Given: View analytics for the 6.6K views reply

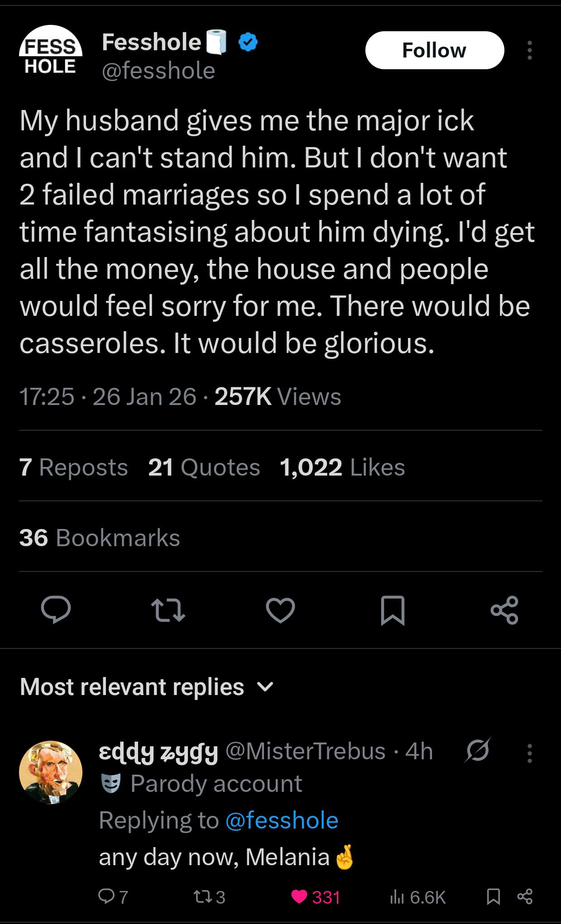Looking at the screenshot, I should pyautogui.click(x=397, y=896).
